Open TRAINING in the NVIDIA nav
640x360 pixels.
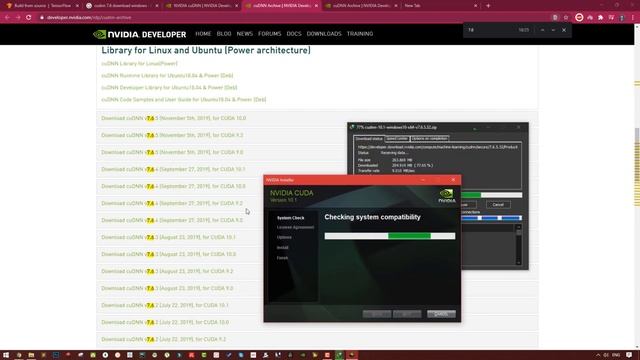point(360,34)
